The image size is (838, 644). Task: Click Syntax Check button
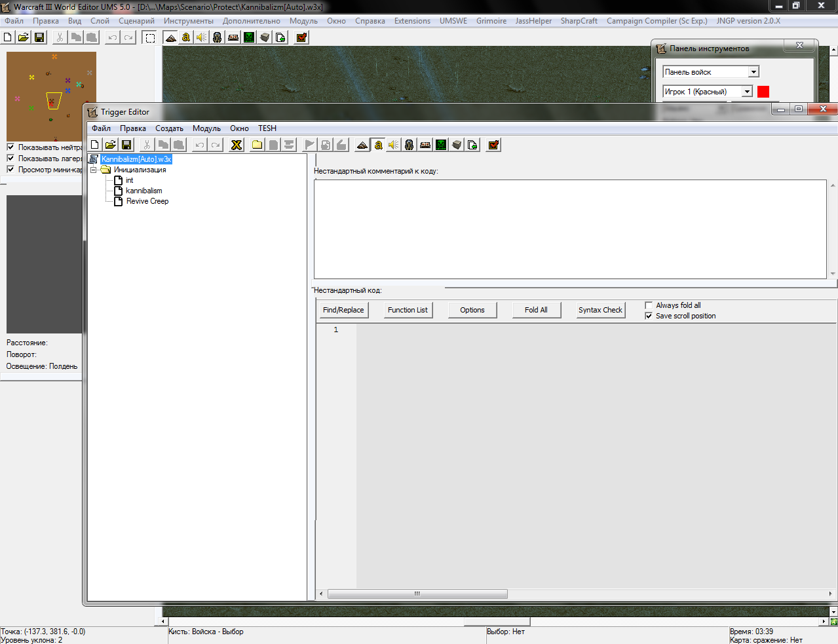pos(600,310)
